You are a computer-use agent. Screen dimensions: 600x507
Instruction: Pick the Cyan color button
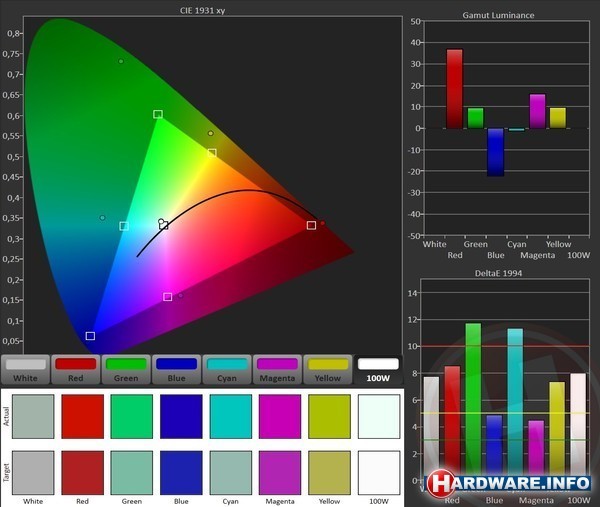[226, 370]
